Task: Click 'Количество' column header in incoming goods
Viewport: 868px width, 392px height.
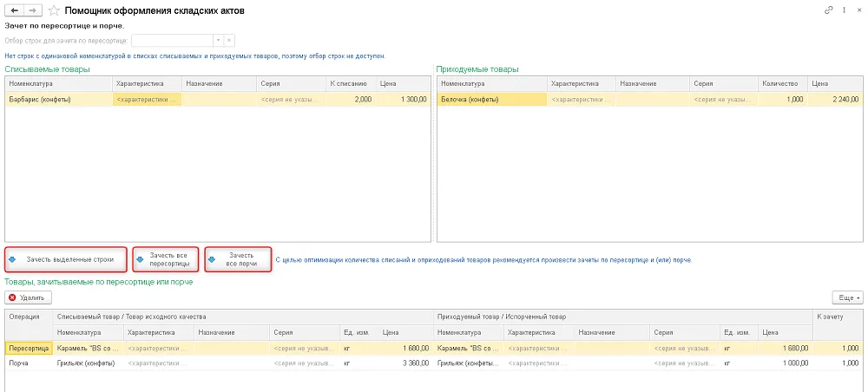Action: pyautogui.click(x=783, y=83)
